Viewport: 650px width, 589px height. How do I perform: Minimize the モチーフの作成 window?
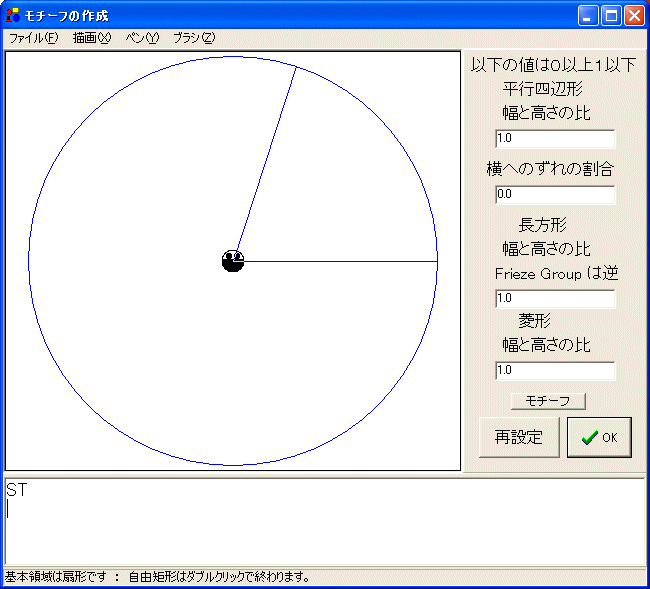pos(588,16)
